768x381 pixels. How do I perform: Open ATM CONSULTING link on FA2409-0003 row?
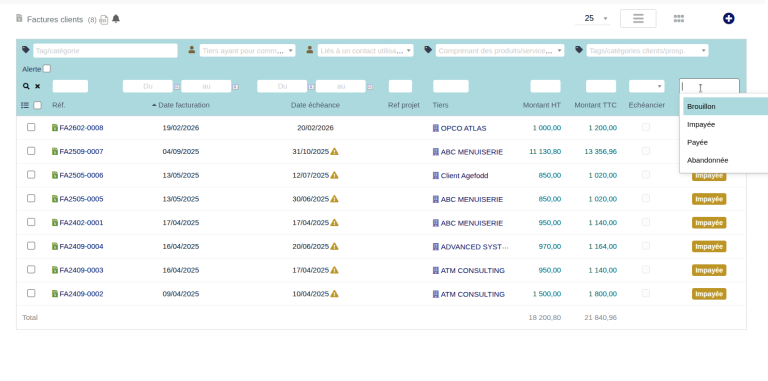click(x=473, y=270)
